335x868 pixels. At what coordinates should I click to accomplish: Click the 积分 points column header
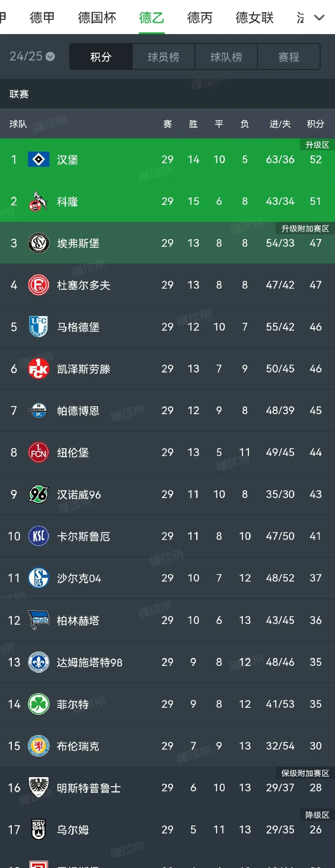(x=315, y=124)
